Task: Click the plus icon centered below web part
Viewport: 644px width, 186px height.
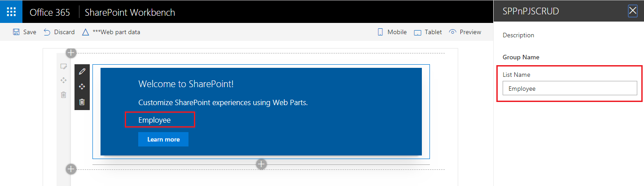Action: pos(261,164)
